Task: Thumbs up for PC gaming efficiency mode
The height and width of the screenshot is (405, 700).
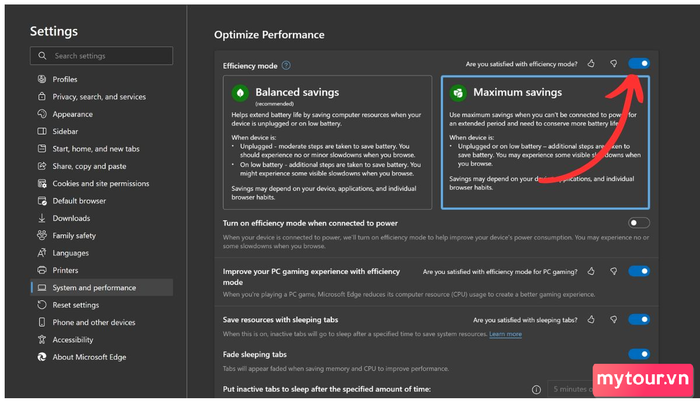Action: (591, 271)
